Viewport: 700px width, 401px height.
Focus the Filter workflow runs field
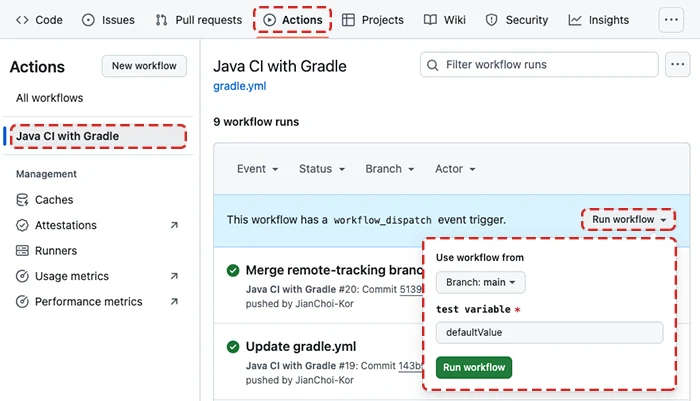[x=539, y=65]
